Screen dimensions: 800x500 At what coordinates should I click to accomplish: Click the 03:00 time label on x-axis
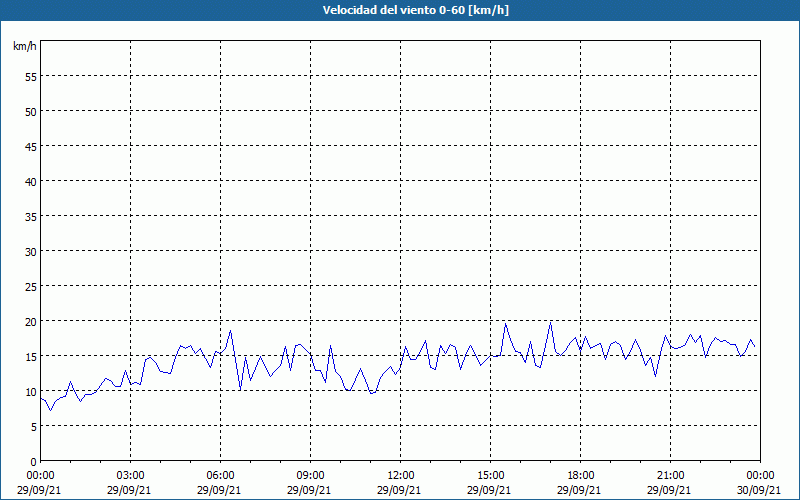(131, 476)
